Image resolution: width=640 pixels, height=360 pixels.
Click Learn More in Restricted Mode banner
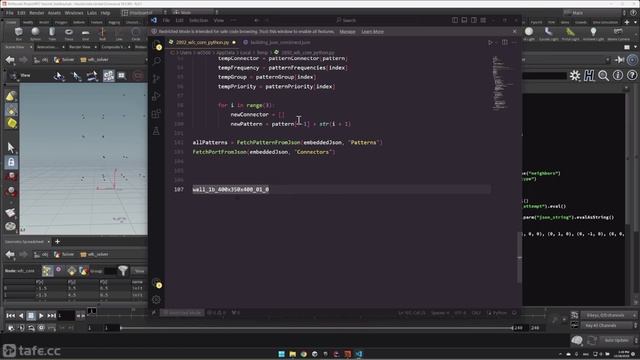click(x=372, y=31)
